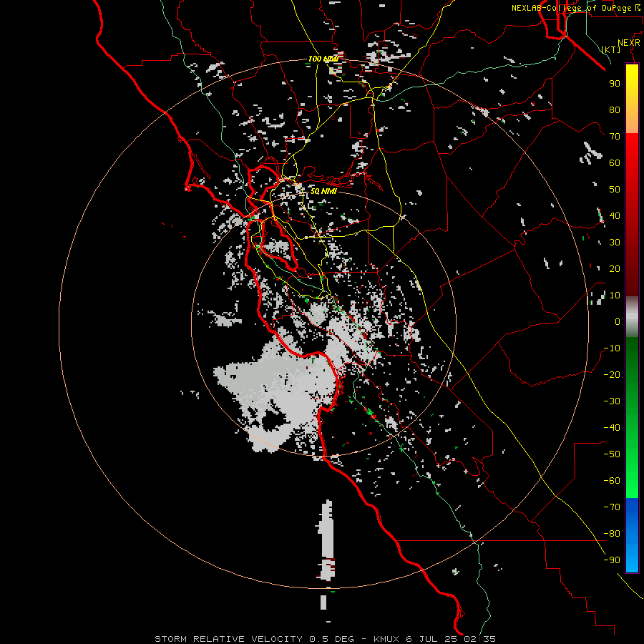Click the positive 10 scale value
This screenshot has width=644, height=644.
pos(615,296)
